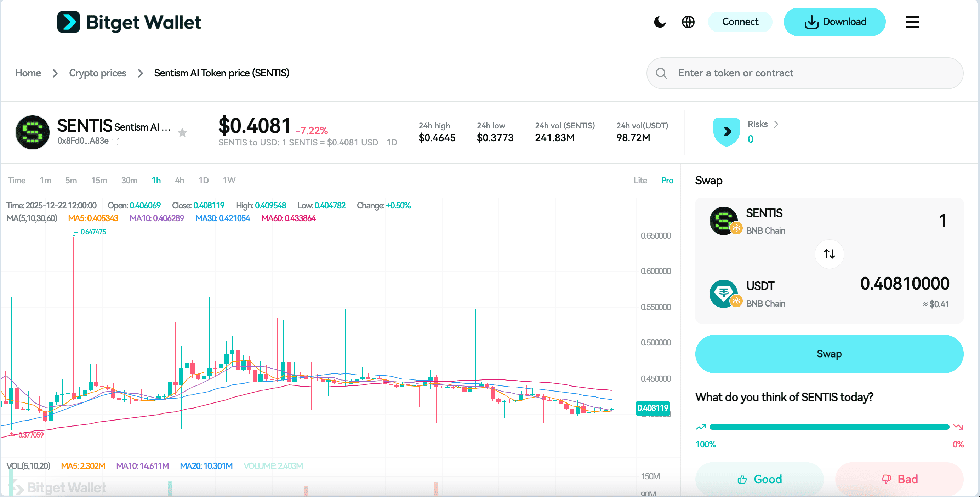Click the swap direction arrows icon
Image resolution: width=980 pixels, height=497 pixels.
pos(829,254)
